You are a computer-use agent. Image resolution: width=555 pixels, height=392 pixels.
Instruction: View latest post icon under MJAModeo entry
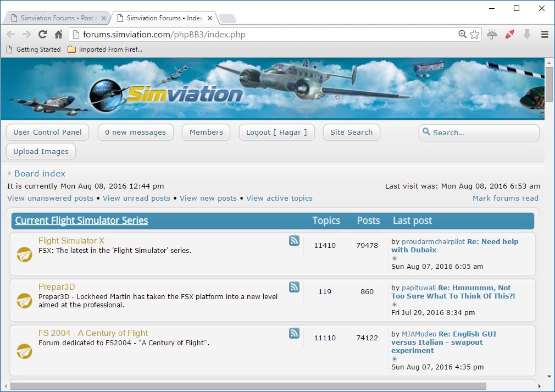395,359
